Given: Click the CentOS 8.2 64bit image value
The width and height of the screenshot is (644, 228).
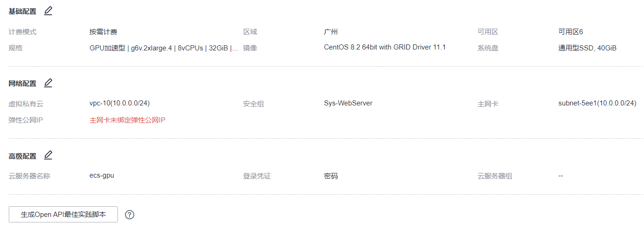Looking at the screenshot, I should 385,47.
